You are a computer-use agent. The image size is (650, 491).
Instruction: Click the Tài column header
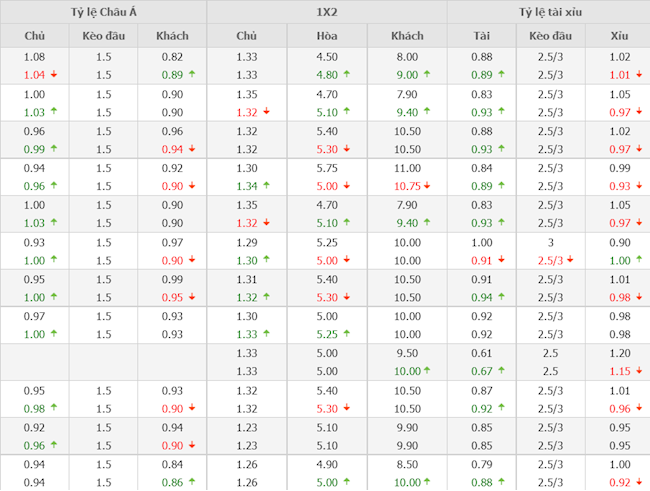(x=481, y=36)
